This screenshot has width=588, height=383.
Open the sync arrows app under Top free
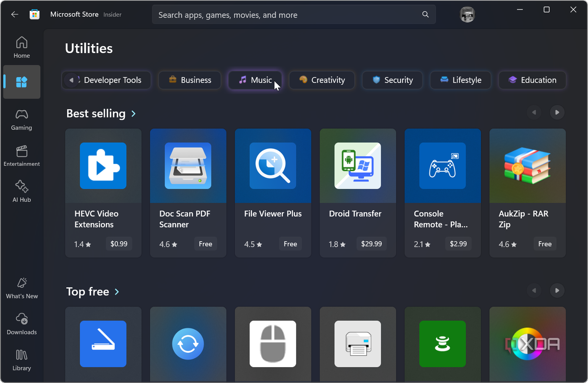188,344
